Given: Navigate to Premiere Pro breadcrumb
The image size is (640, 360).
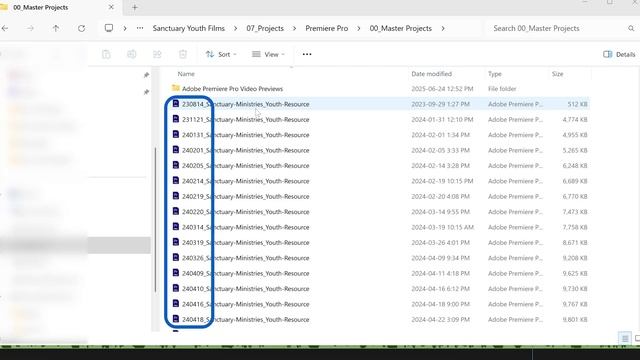Looking at the screenshot, I should point(327,28).
